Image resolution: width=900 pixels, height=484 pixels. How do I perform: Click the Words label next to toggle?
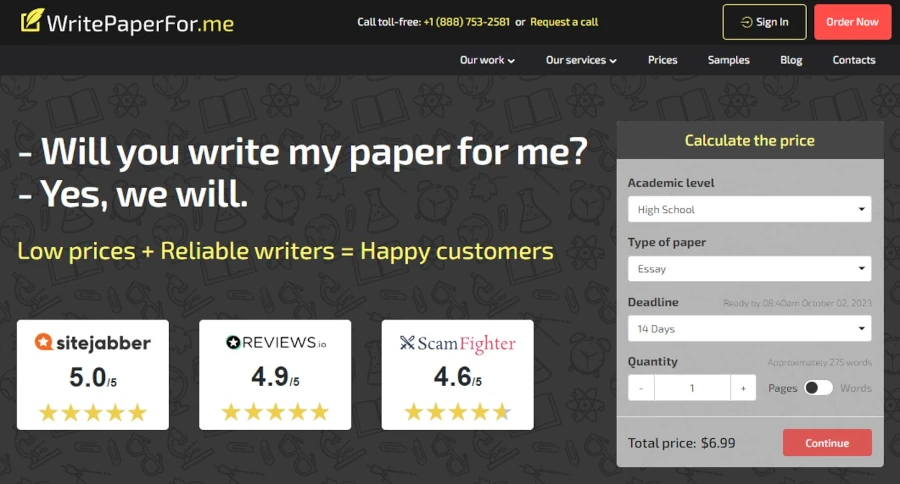856,388
